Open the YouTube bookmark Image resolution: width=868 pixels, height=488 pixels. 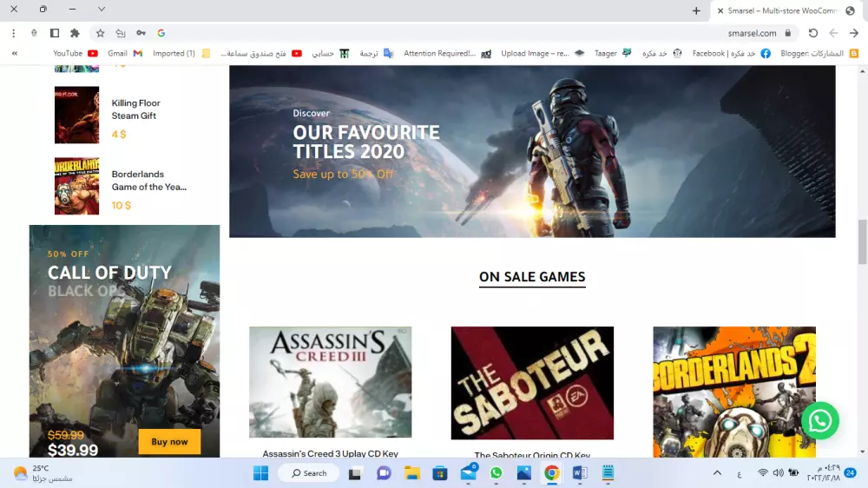click(x=76, y=53)
